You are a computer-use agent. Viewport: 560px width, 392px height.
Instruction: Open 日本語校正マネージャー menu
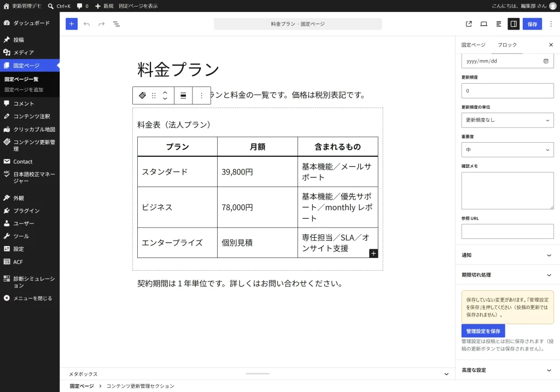[x=30, y=178]
